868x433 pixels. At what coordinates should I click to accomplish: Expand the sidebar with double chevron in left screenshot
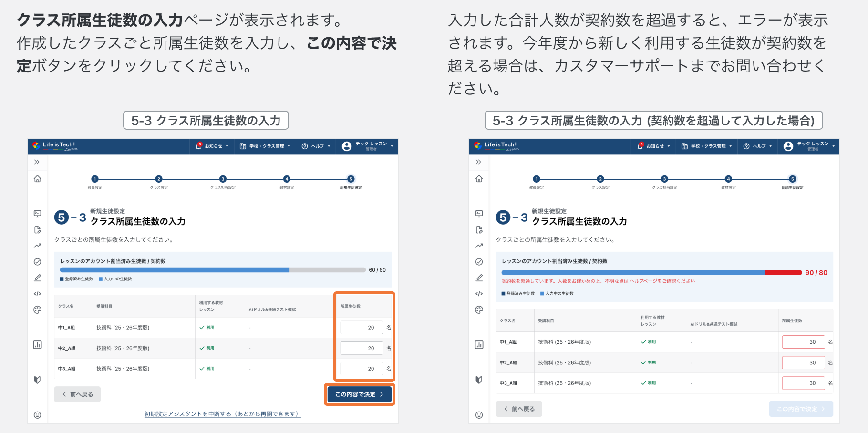coord(37,162)
